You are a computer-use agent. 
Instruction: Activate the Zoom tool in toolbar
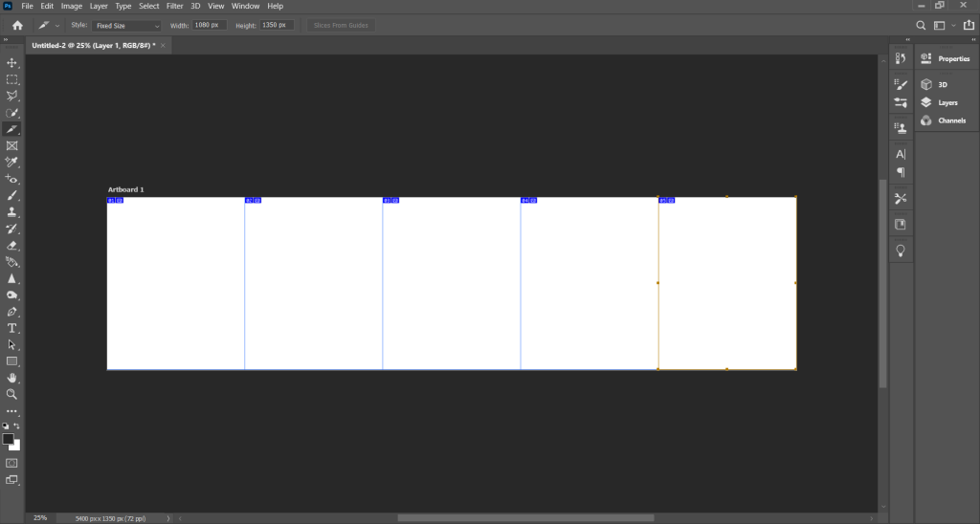point(12,393)
